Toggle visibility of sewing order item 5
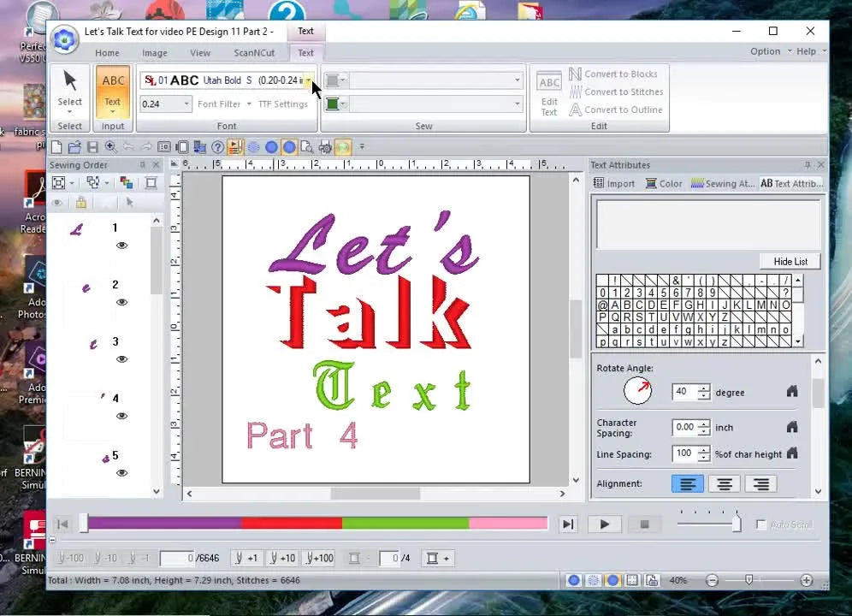The image size is (852, 616). click(x=121, y=473)
